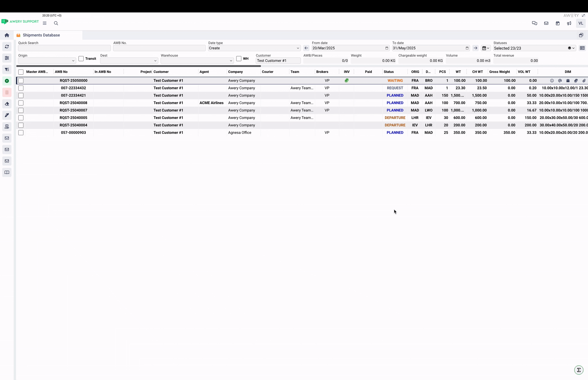
Task: Click the filter list icon in sidebar
Action: coord(7,69)
